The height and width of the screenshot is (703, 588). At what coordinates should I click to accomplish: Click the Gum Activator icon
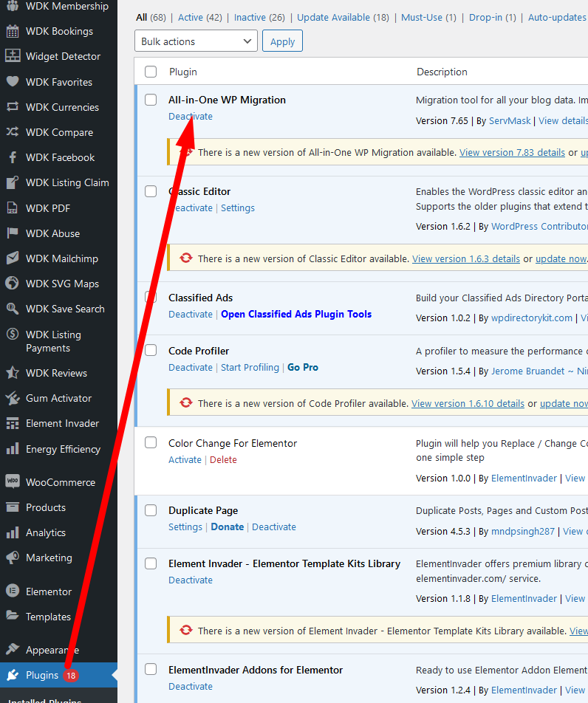click(x=13, y=398)
